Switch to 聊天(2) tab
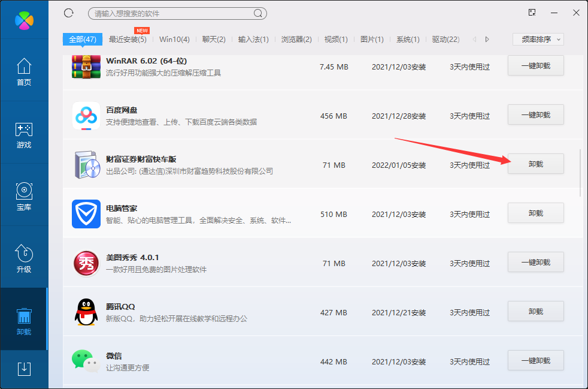This screenshot has height=389, width=588. pyautogui.click(x=214, y=40)
